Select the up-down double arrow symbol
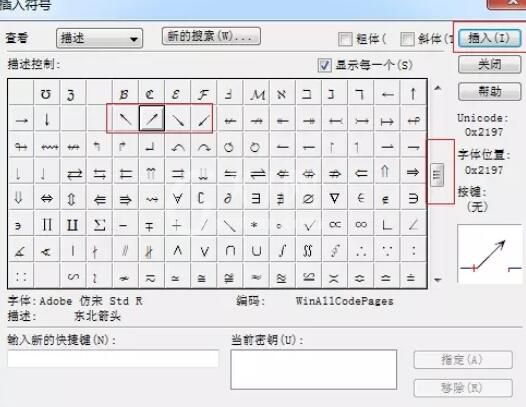The image size is (526, 407). point(72,198)
